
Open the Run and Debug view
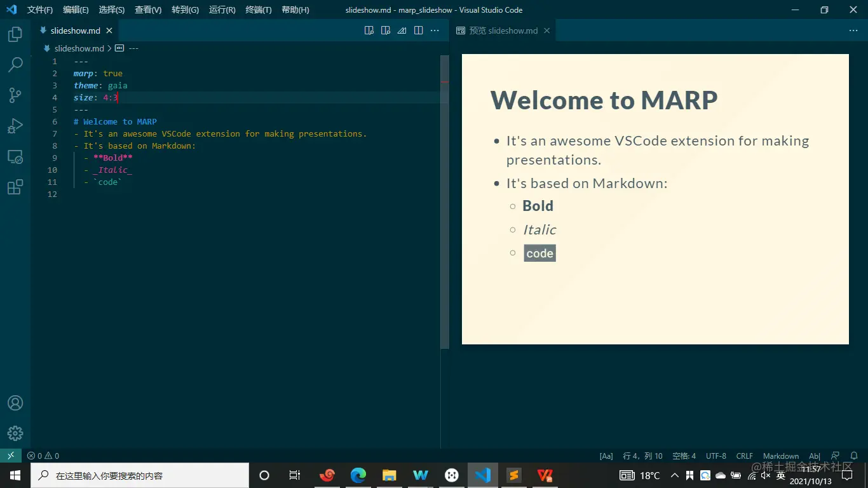[x=15, y=126]
